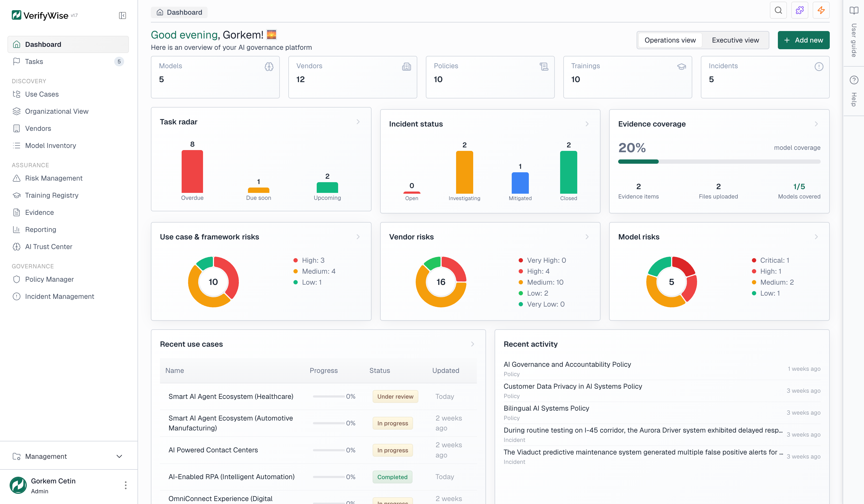Click the scroll icon on Policies card
Screen dimensions: 864x504
click(x=544, y=67)
